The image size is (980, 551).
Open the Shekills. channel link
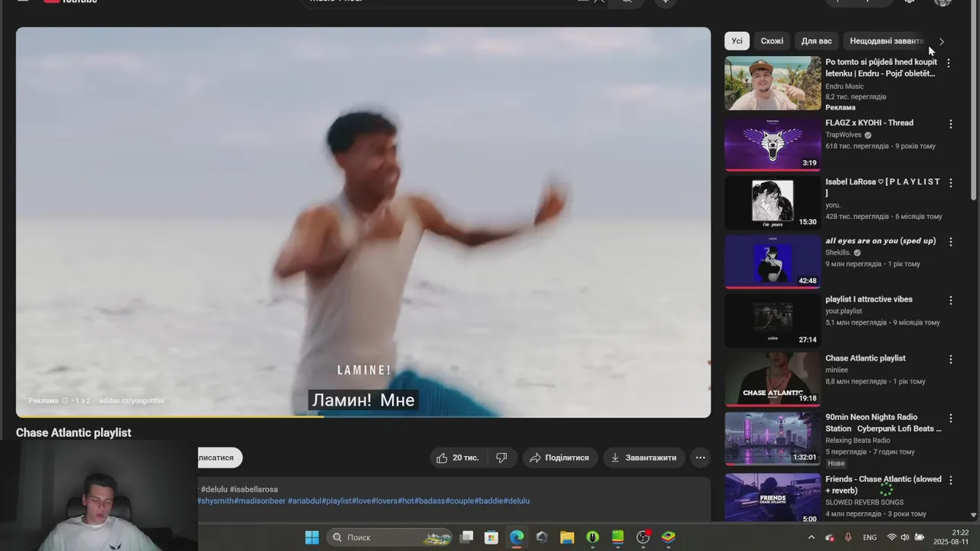click(838, 253)
